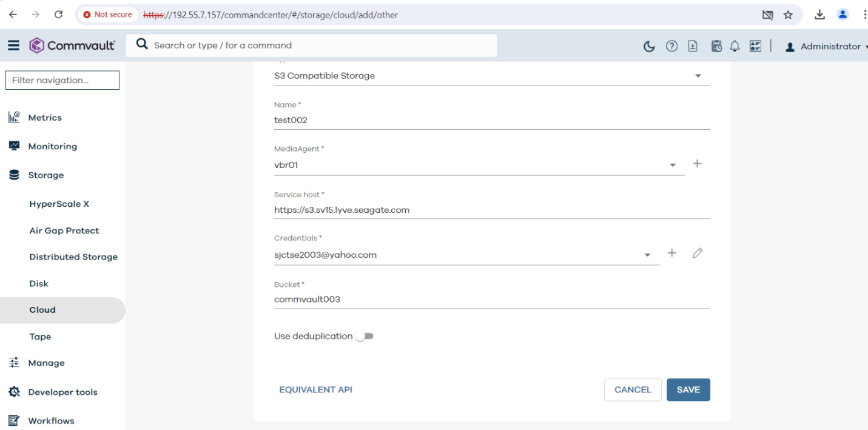The height and width of the screenshot is (430, 868).
Task: Expand Developer tools in the navigation
Action: [62, 392]
